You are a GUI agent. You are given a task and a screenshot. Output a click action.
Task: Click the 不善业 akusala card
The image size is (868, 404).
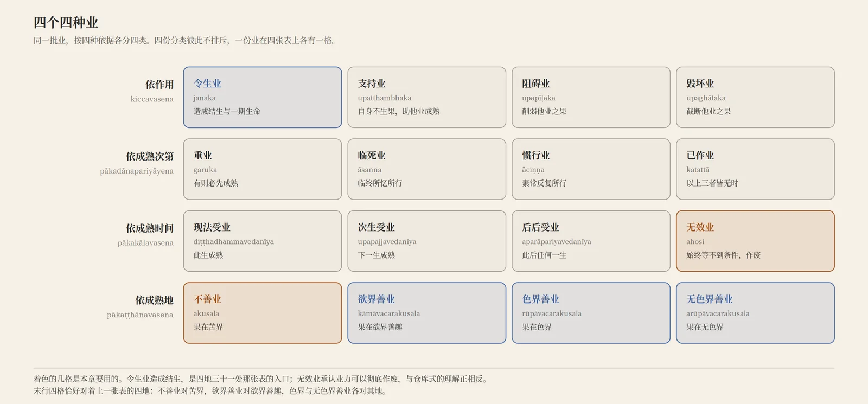click(x=263, y=313)
